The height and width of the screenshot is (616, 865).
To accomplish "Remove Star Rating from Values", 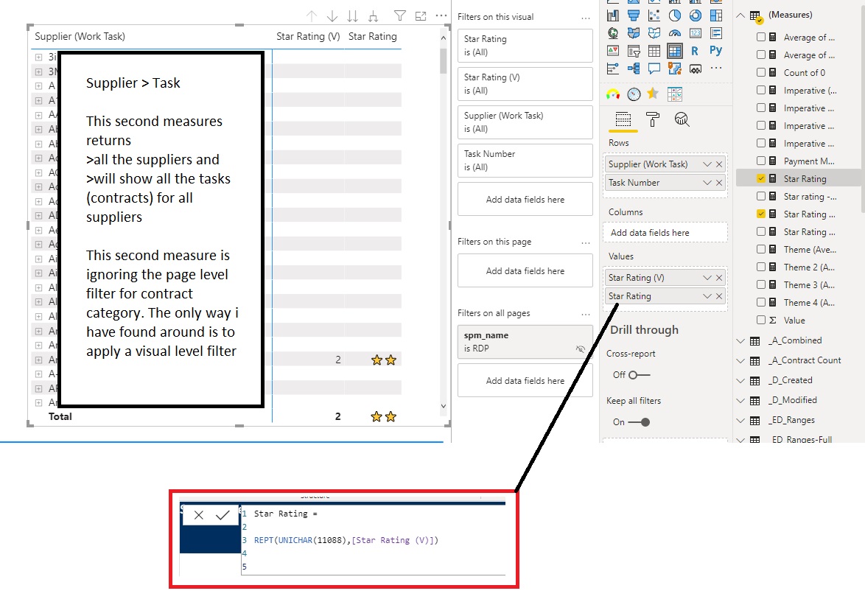I will click(719, 296).
